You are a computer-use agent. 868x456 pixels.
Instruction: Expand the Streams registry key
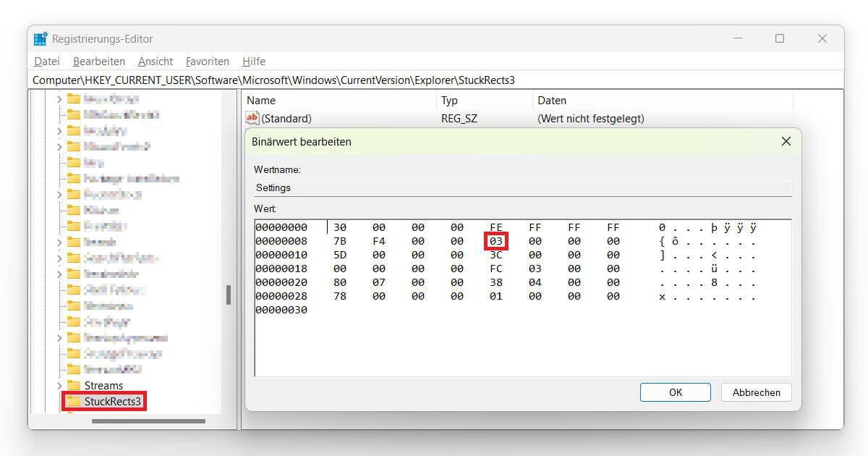[x=59, y=385]
